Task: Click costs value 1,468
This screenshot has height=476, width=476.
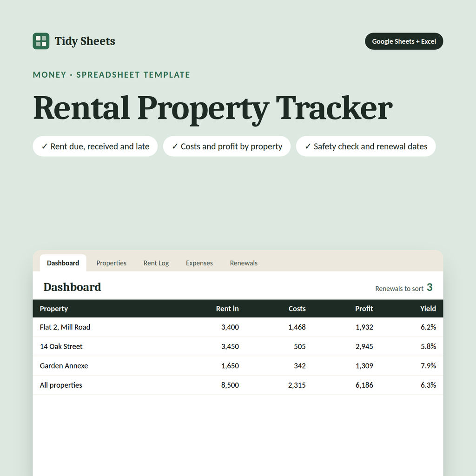Action: [x=297, y=327]
